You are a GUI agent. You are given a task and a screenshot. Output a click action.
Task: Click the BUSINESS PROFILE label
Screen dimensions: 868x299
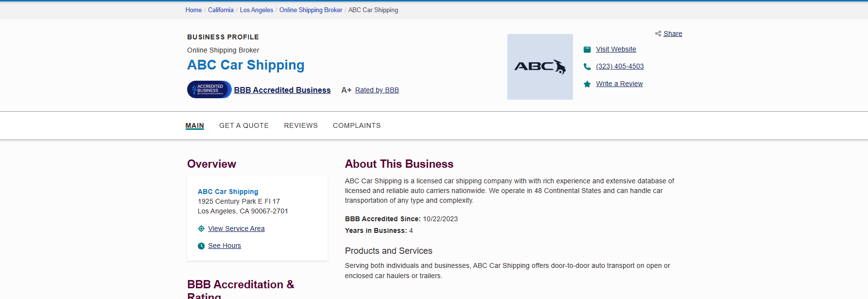[223, 37]
